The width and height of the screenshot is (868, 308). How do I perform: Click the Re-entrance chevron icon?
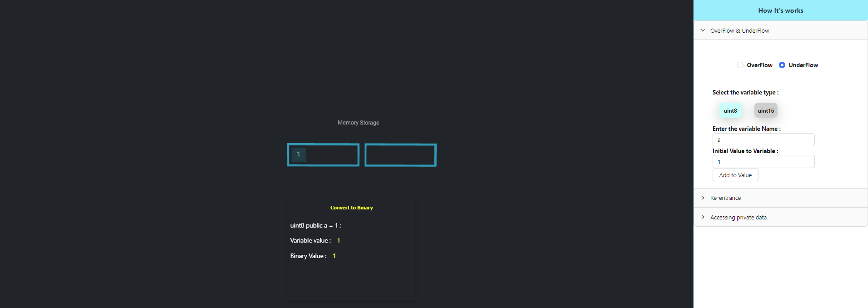click(x=703, y=198)
